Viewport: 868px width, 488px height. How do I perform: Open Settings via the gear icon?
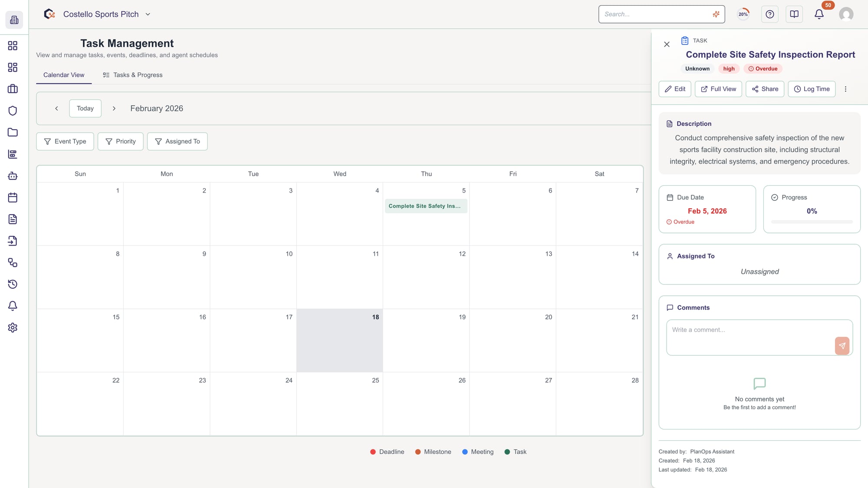click(x=13, y=328)
